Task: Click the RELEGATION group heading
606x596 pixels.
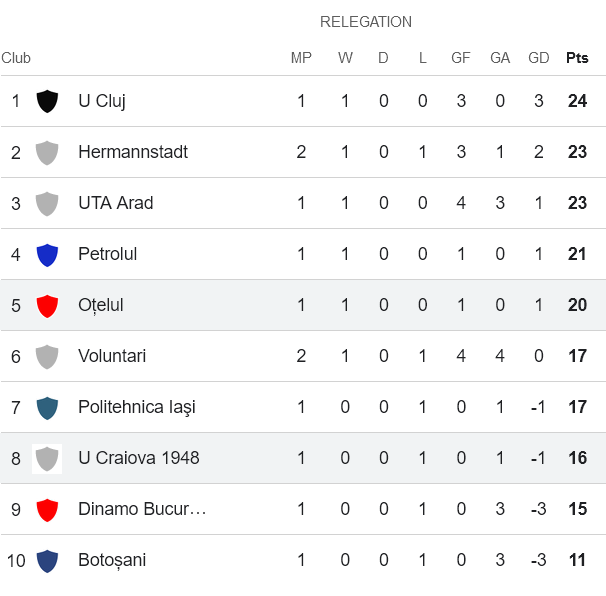Action: click(x=366, y=22)
